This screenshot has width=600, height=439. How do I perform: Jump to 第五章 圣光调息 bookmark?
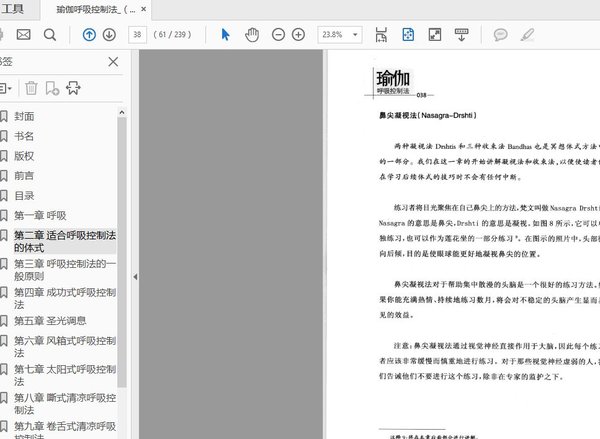click(50, 321)
